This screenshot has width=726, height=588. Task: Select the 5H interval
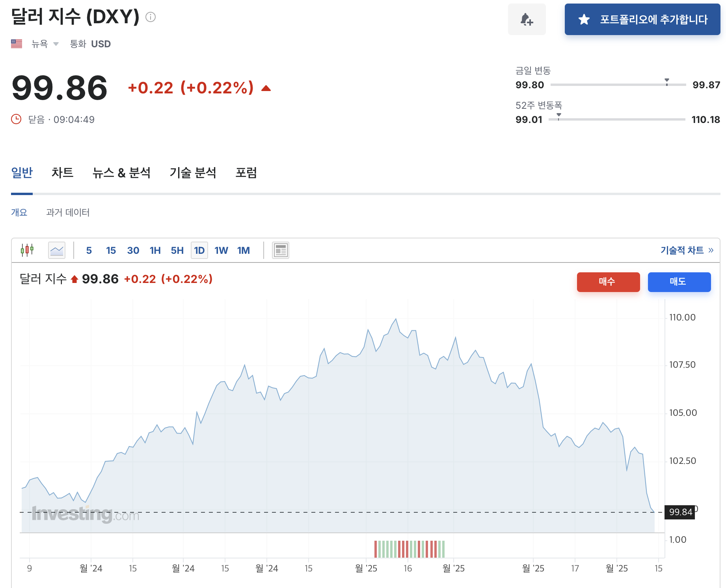pos(177,250)
